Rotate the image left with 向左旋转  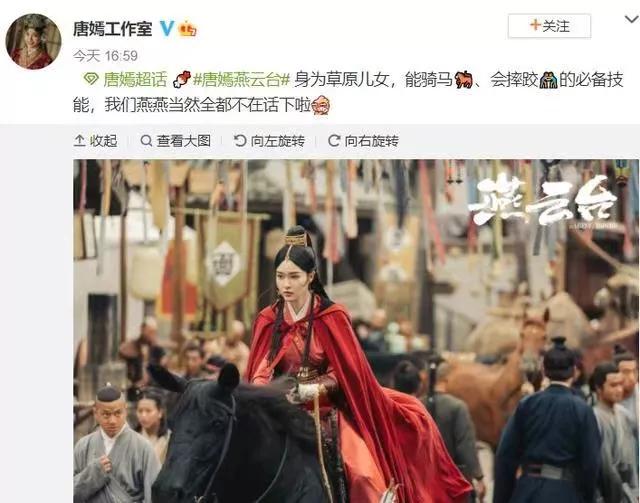[269, 141]
